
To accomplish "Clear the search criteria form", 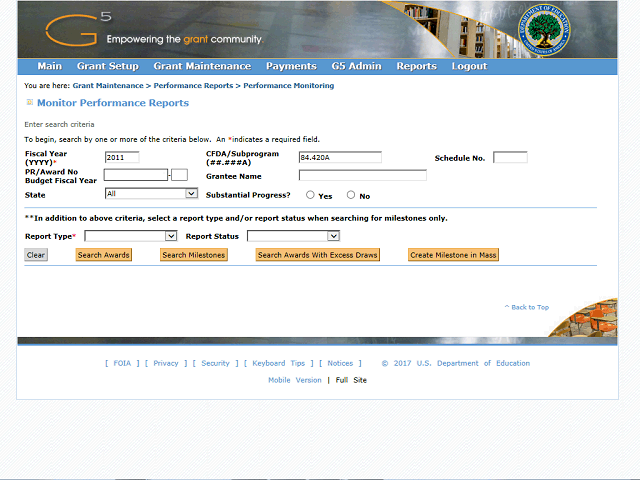I will [36, 255].
